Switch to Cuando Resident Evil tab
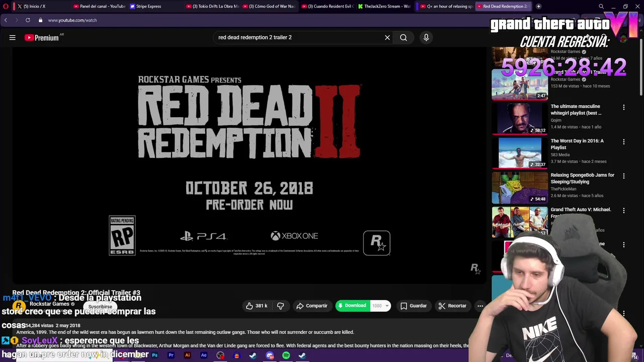Image resolution: width=644 pixels, height=362 pixels. (327, 6)
